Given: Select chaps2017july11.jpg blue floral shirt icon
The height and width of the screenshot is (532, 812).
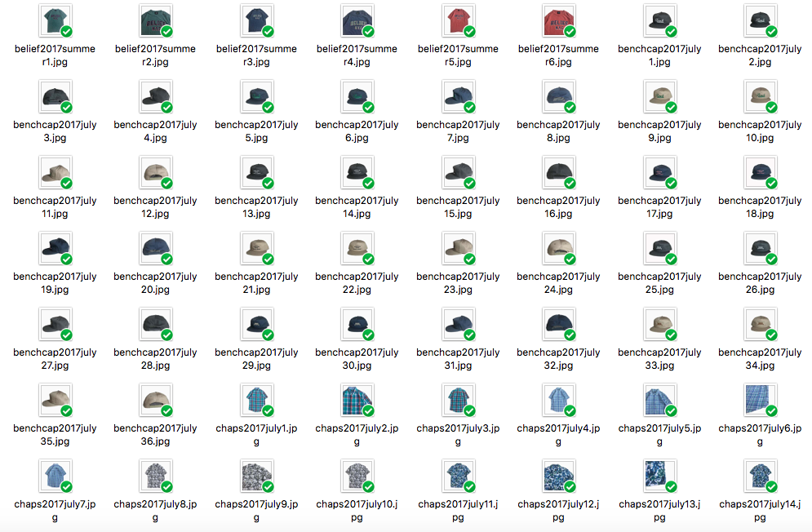Looking at the screenshot, I should 459,476.
